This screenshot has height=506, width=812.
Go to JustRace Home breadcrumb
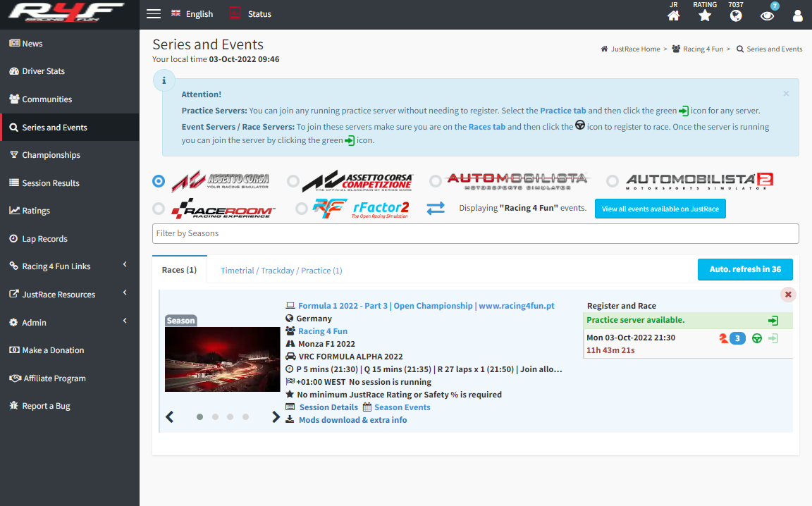point(635,49)
